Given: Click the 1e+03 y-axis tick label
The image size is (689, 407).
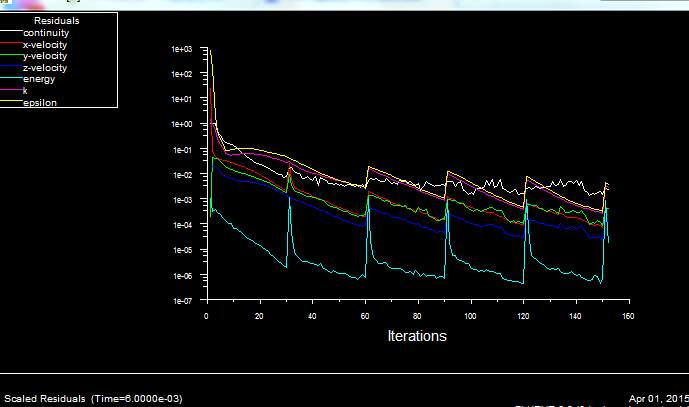Looking at the screenshot, I should tap(181, 49).
